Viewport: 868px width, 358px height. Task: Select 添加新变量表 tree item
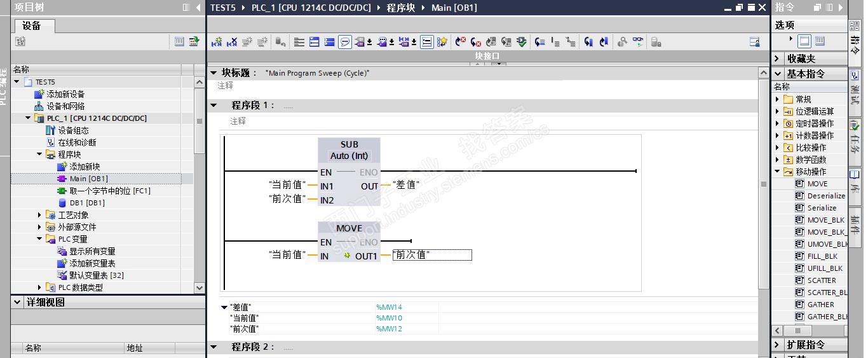click(93, 263)
